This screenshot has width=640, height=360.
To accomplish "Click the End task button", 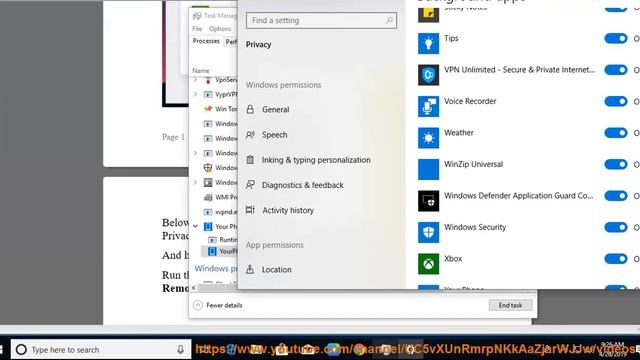I will pyautogui.click(x=510, y=305).
